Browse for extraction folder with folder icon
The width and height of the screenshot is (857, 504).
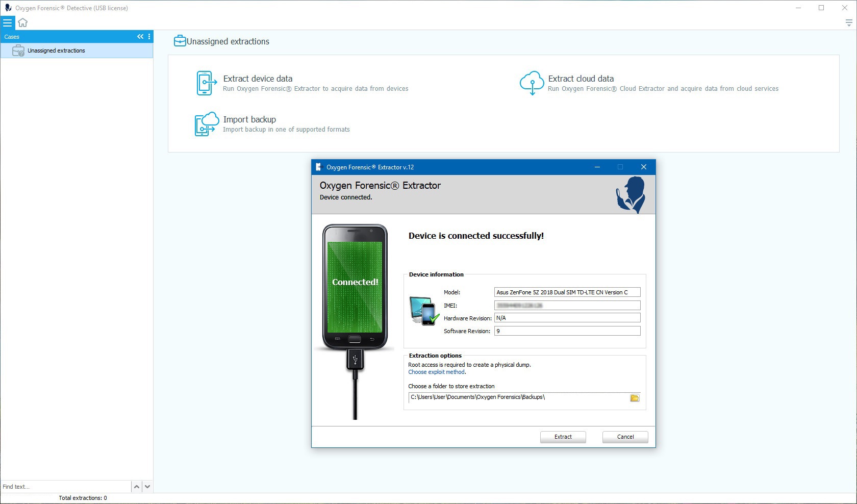[635, 398]
